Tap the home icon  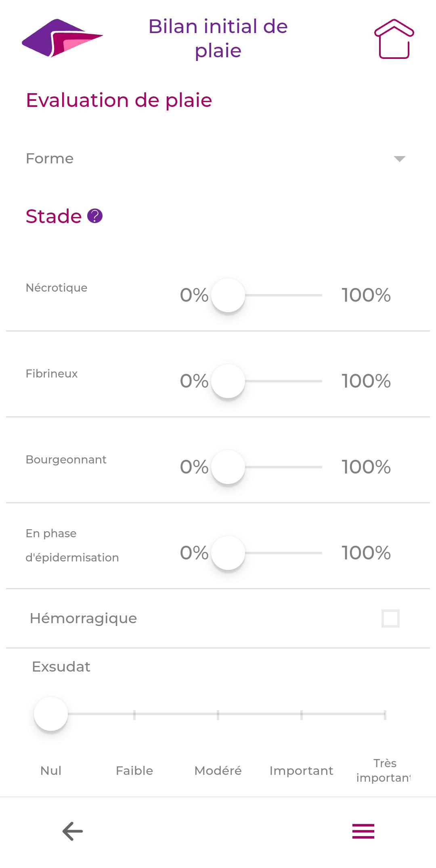[394, 39]
